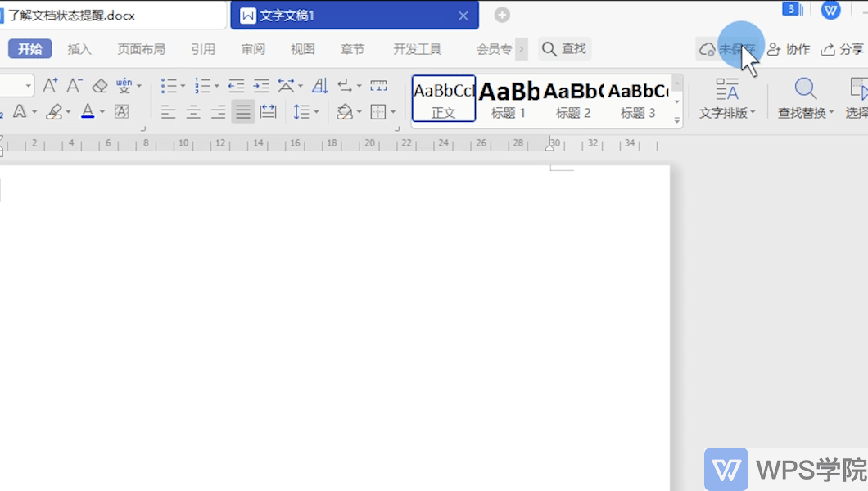Open tab stops ruler icon
The height and width of the screenshot is (491, 868).
[378, 86]
